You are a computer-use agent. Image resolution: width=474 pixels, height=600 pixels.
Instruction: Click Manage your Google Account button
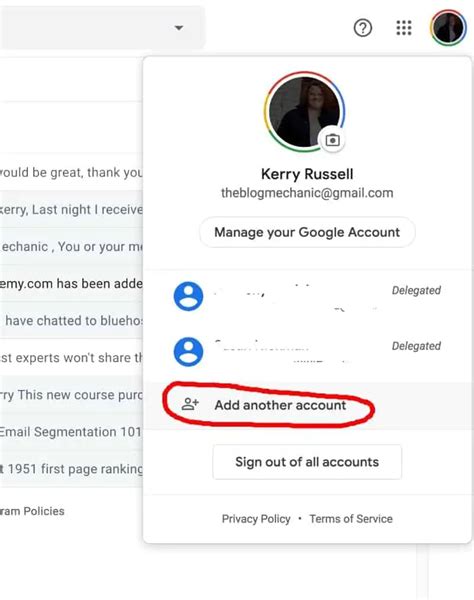(x=307, y=232)
